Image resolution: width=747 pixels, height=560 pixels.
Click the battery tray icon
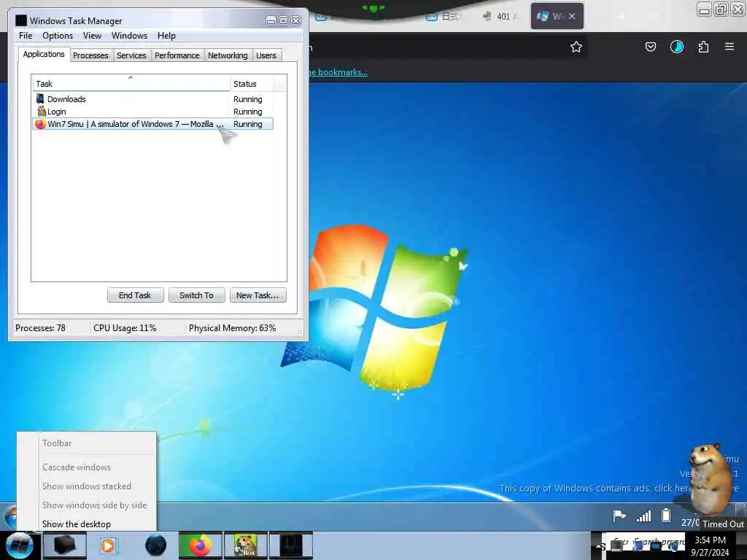point(666,516)
